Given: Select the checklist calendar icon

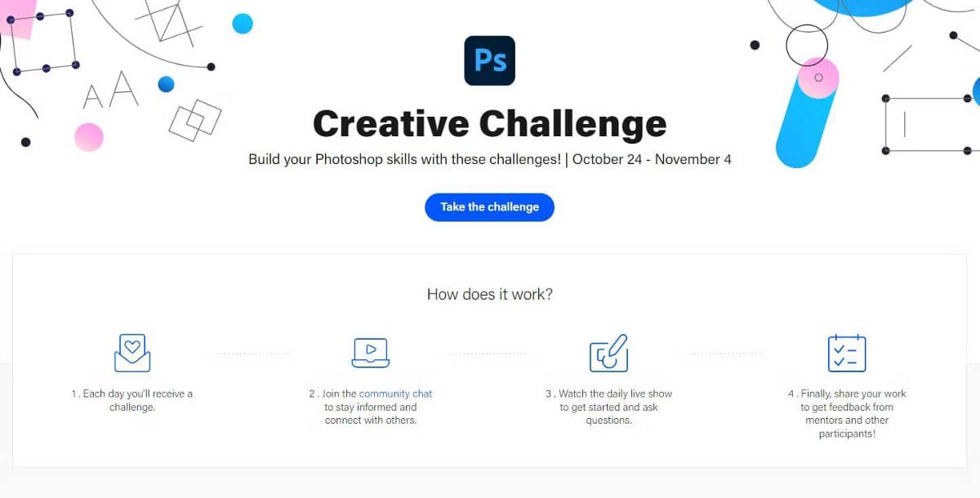Looking at the screenshot, I should pos(847,353).
